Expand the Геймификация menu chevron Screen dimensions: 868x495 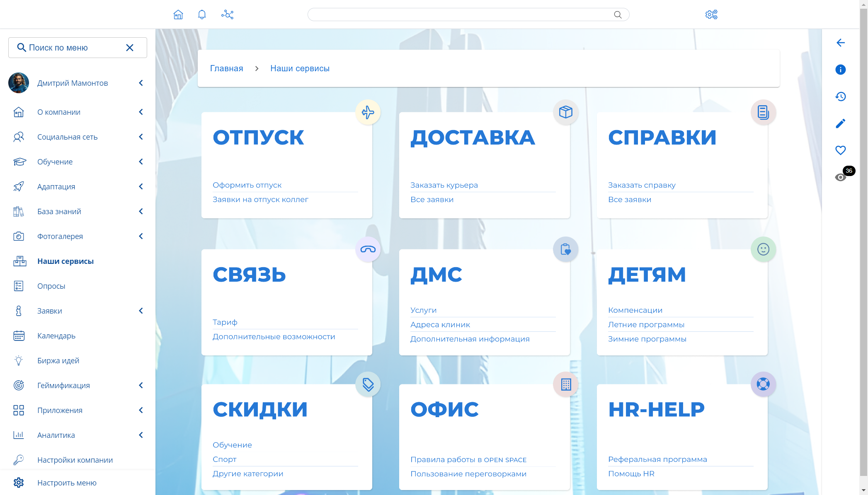point(141,385)
